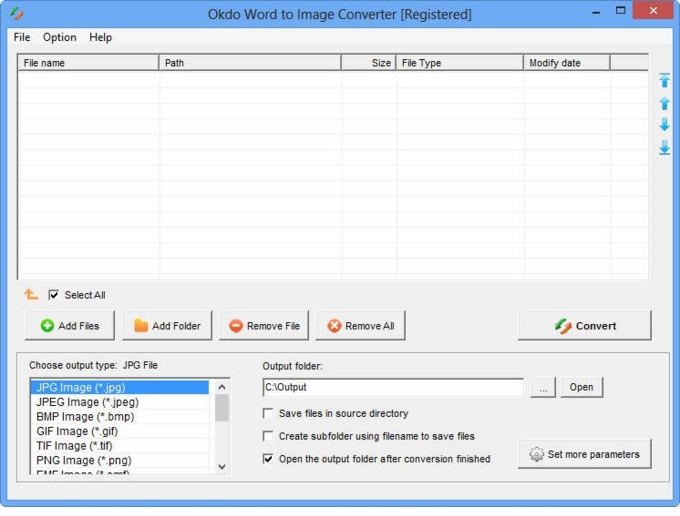This screenshot has height=516, width=680.
Task: Select TIF Image (*.tif) output type
Action: (120, 446)
